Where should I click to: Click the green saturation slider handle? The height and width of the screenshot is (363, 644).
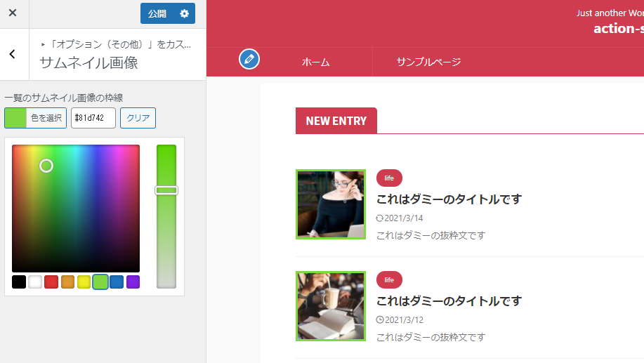click(x=166, y=190)
